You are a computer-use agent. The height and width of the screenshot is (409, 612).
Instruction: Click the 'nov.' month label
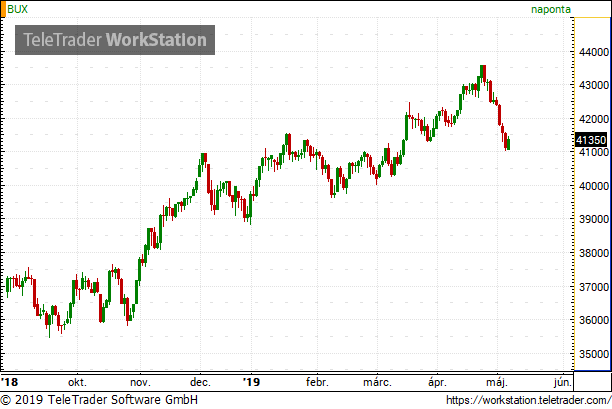coord(140,382)
